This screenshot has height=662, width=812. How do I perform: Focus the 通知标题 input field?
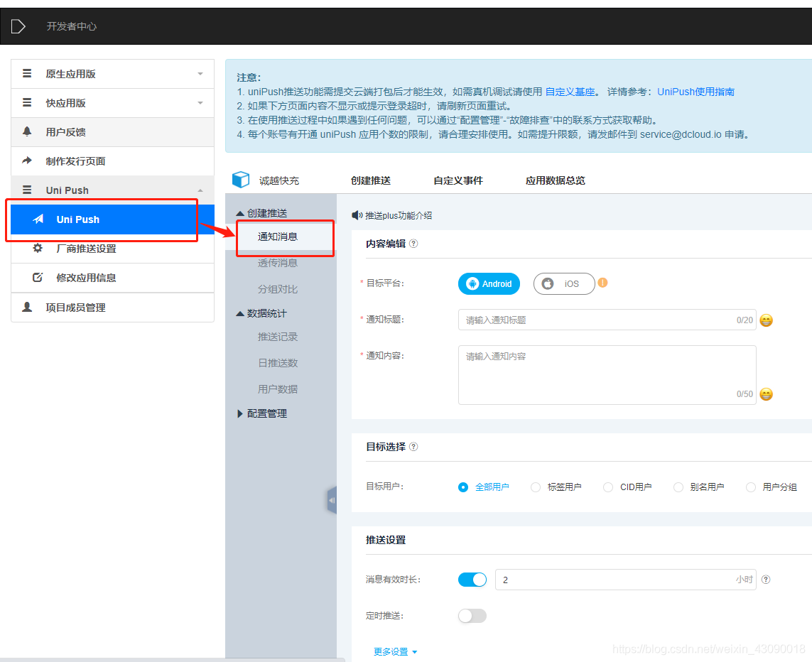607,320
